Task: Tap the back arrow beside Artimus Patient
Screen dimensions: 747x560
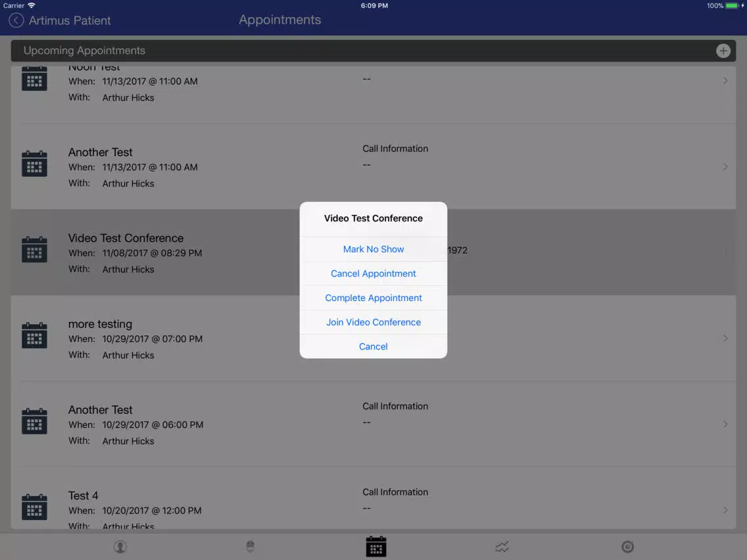Action: tap(16, 20)
